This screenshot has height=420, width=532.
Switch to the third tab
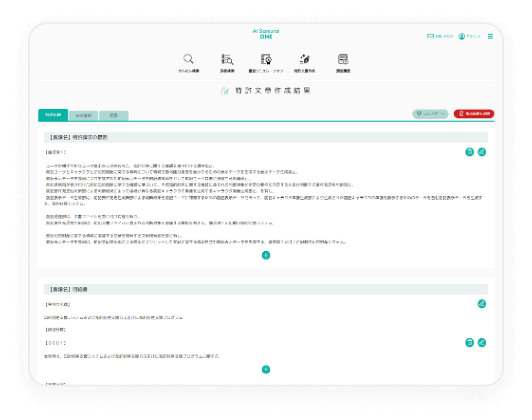[114, 115]
